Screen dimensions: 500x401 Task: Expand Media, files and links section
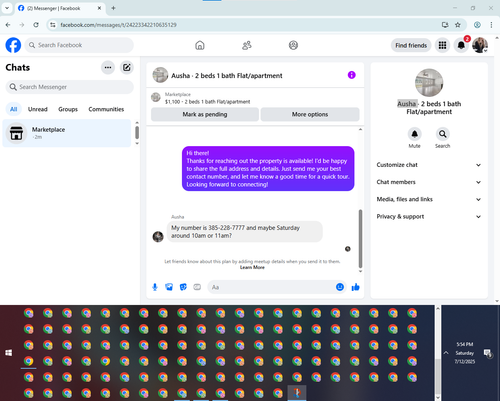[429, 199]
